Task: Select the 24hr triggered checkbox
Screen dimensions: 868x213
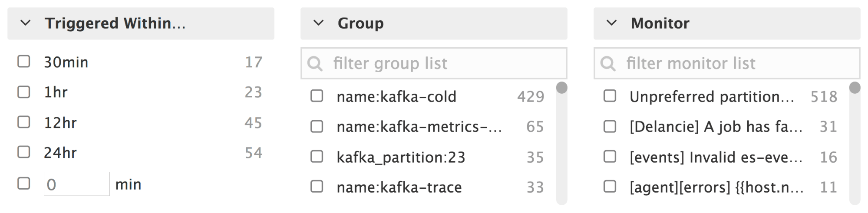Action: tap(24, 152)
